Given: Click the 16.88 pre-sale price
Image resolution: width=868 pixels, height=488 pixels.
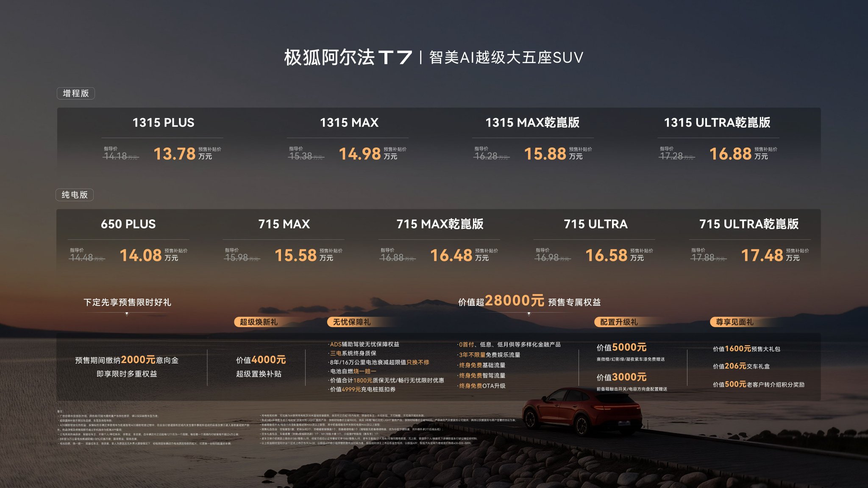Looking at the screenshot, I should click(730, 154).
